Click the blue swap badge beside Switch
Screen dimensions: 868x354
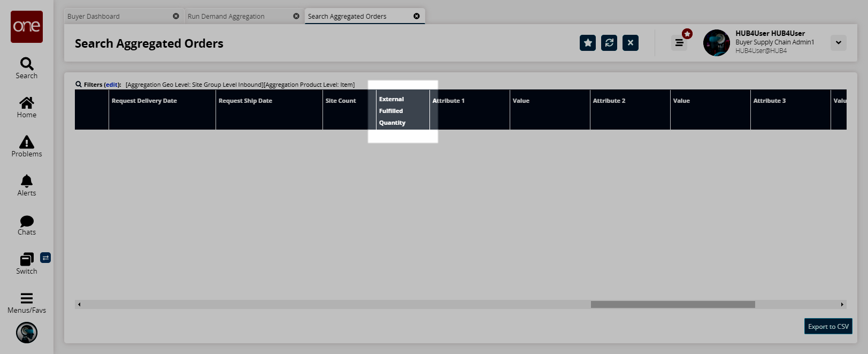45,258
